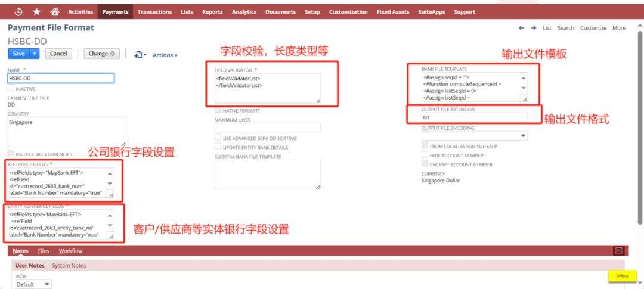The image size is (644, 289).
Task: Open the Recent Records clock icon
Action: point(18,12)
